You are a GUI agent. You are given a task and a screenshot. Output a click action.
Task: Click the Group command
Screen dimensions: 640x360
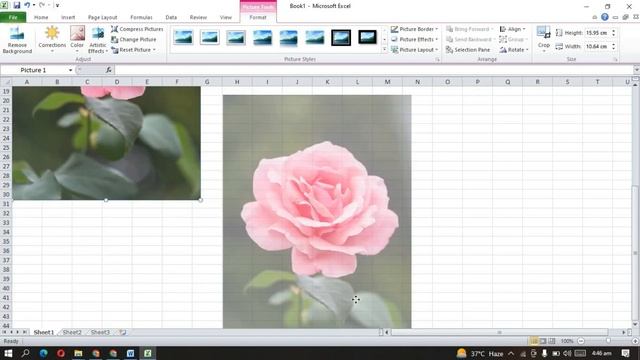point(513,39)
